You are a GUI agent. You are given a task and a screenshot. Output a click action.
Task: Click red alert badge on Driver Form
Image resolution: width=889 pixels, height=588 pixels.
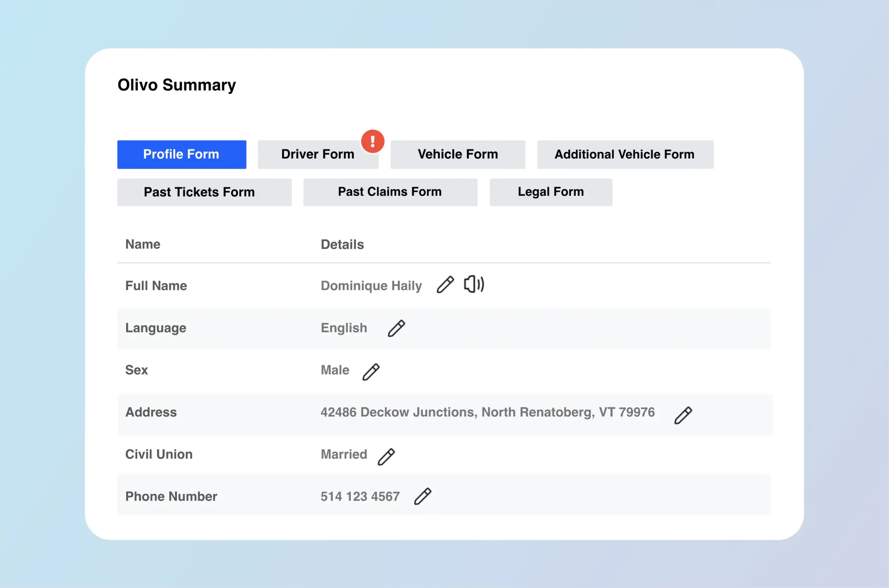pyautogui.click(x=373, y=141)
